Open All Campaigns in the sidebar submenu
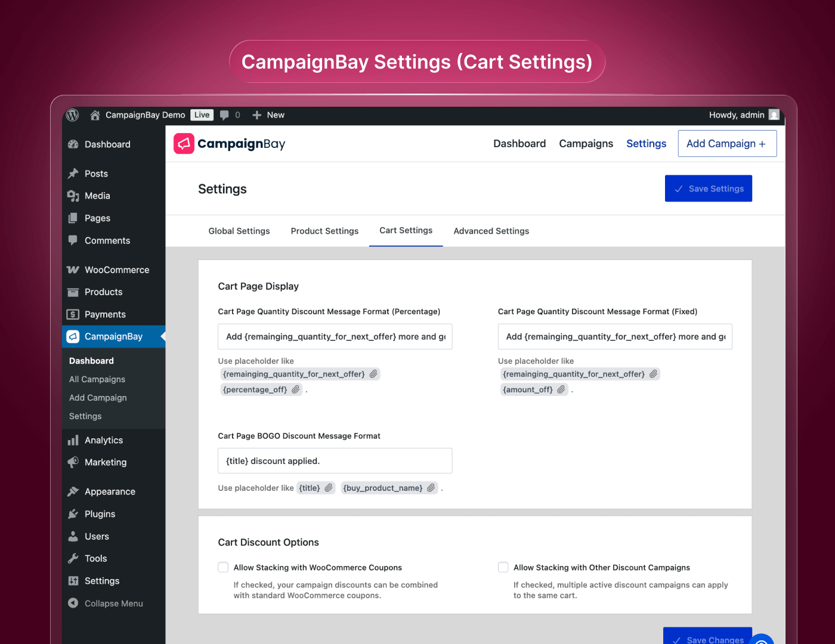Screen dimensions: 835x644 click(x=97, y=379)
